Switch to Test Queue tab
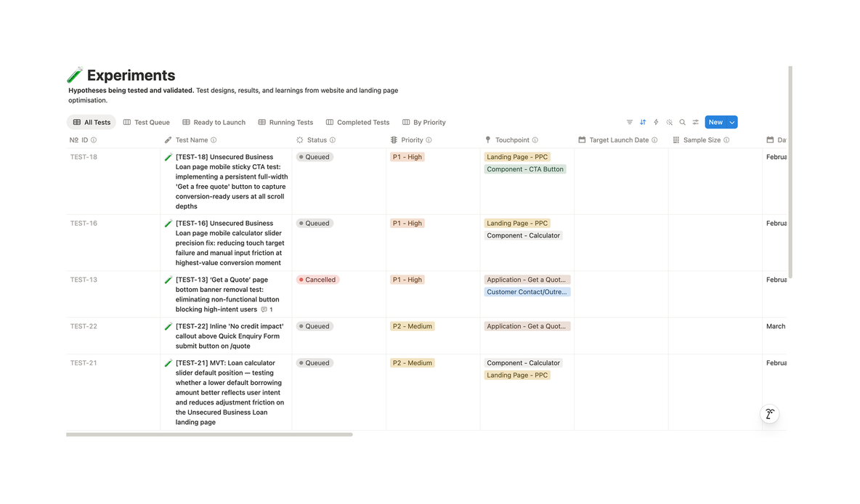Screen dimensions: 860x504 coord(147,122)
